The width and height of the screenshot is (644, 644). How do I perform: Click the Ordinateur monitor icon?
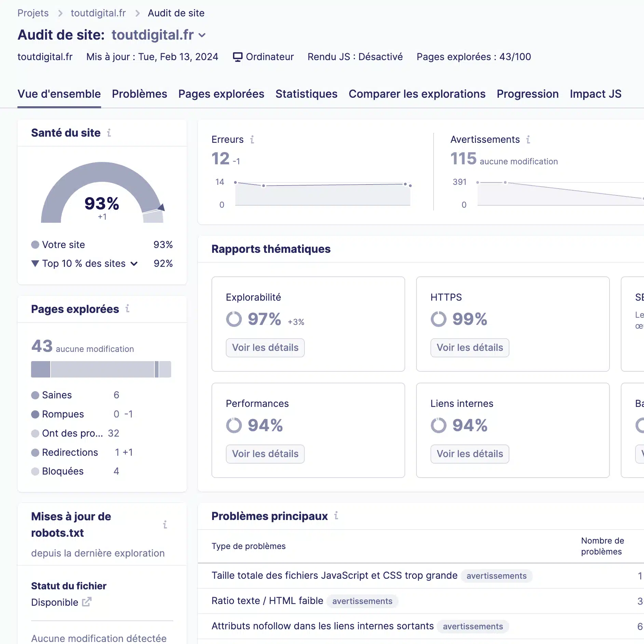[237, 57]
